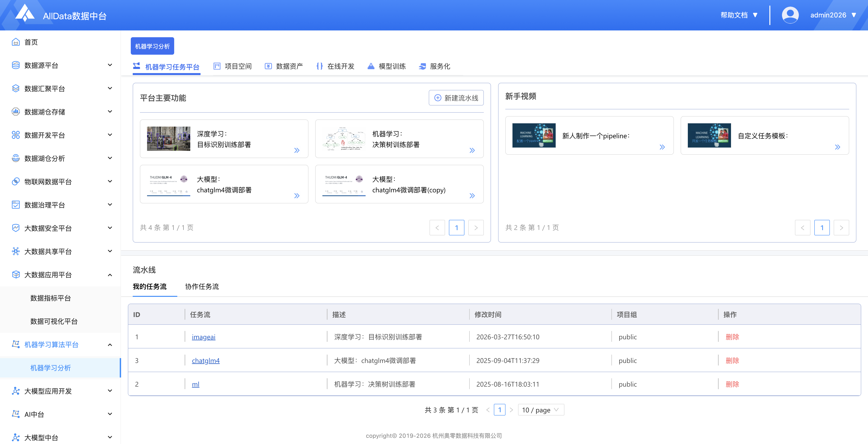The width and height of the screenshot is (868, 444).
Task: Switch to the 服务化 tab
Action: [434, 66]
